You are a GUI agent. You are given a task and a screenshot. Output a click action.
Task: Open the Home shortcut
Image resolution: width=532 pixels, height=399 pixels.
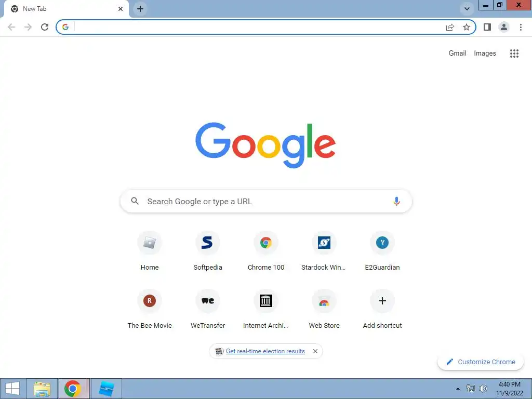click(150, 251)
